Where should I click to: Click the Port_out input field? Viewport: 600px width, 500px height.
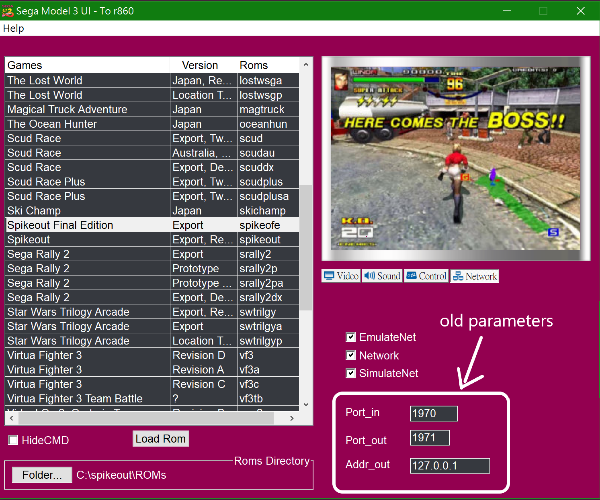click(x=429, y=438)
